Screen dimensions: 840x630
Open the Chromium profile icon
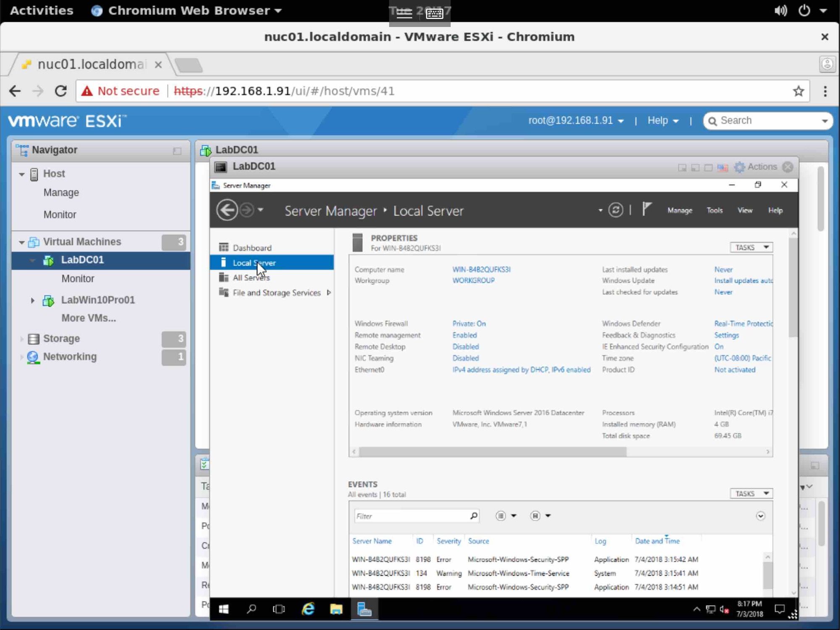pyautogui.click(x=827, y=64)
